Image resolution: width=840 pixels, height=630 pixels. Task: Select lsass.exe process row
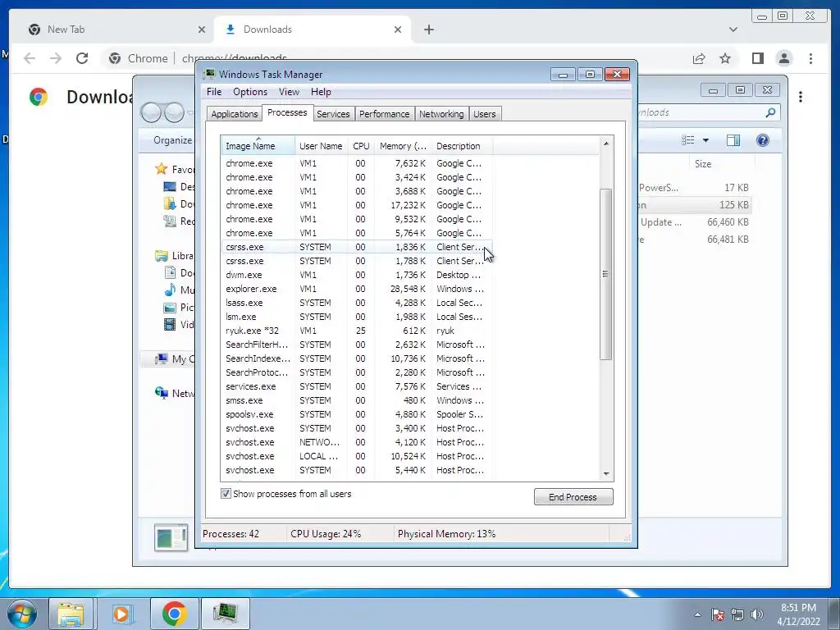(x=356, y=303)
